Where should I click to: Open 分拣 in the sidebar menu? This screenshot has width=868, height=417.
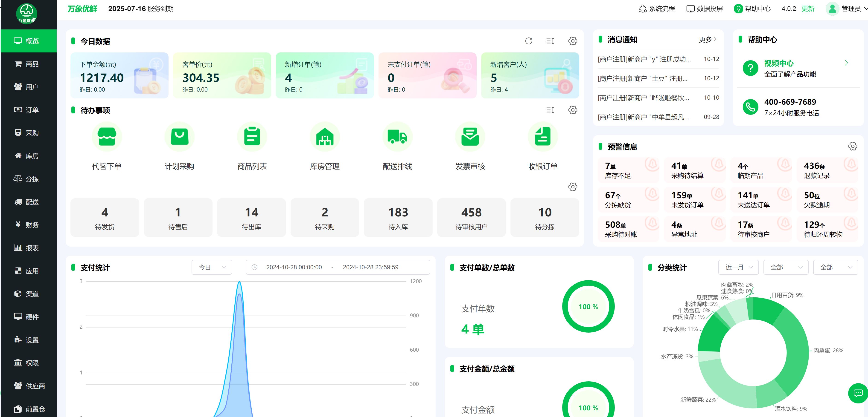tap(28, 179)
